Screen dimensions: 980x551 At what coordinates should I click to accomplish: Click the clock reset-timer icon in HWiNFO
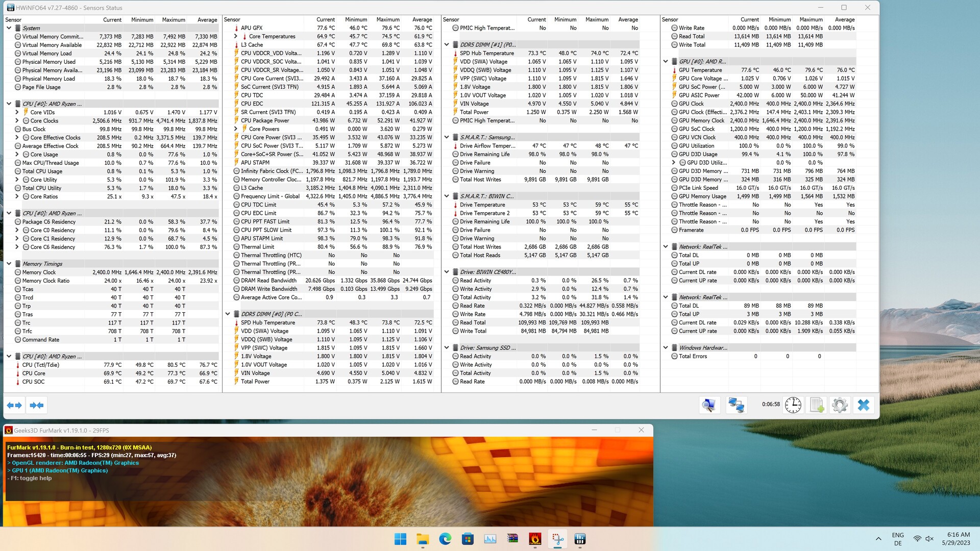[793, 405]
